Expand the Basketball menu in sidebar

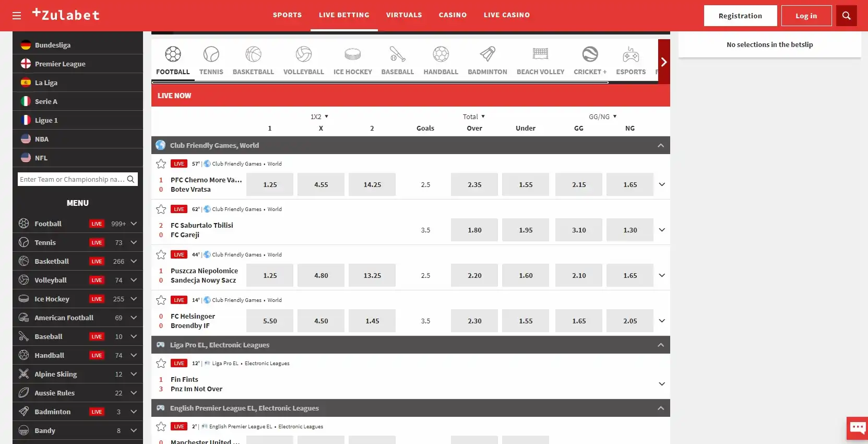(134, 261)
